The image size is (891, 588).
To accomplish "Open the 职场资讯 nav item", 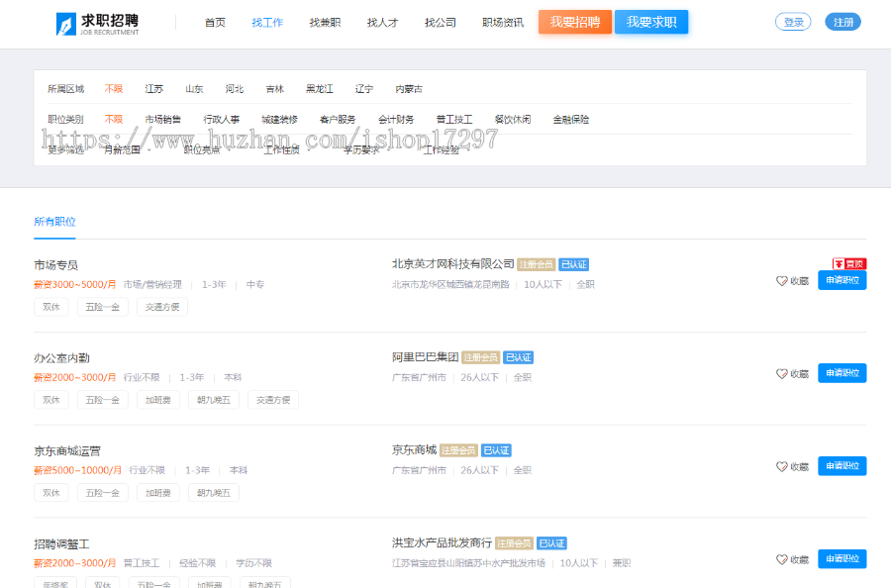I will pos(503,23).
